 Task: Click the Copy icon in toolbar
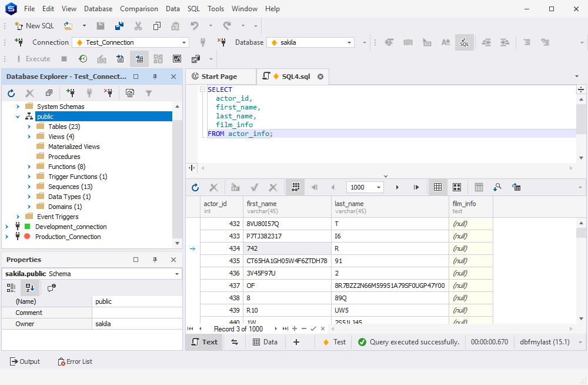point(157,26)
